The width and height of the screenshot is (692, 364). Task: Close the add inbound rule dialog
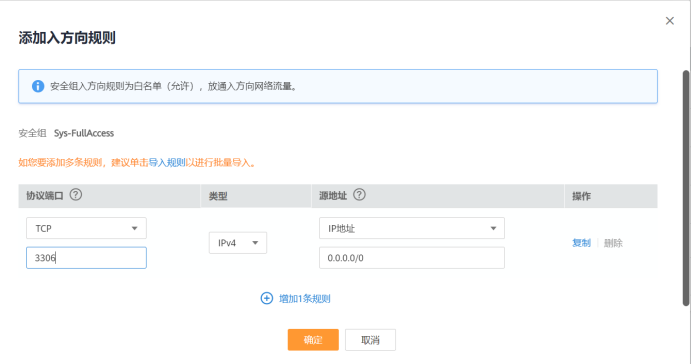pos(669,21)
